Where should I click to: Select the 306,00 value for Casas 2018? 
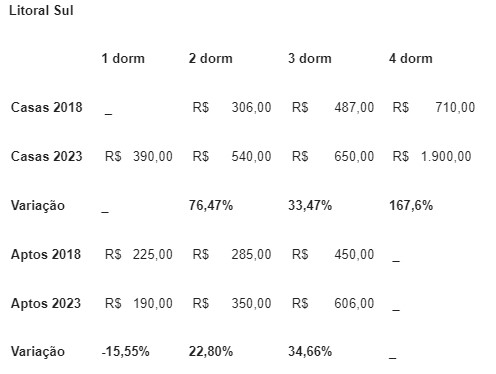click(251, 107)
